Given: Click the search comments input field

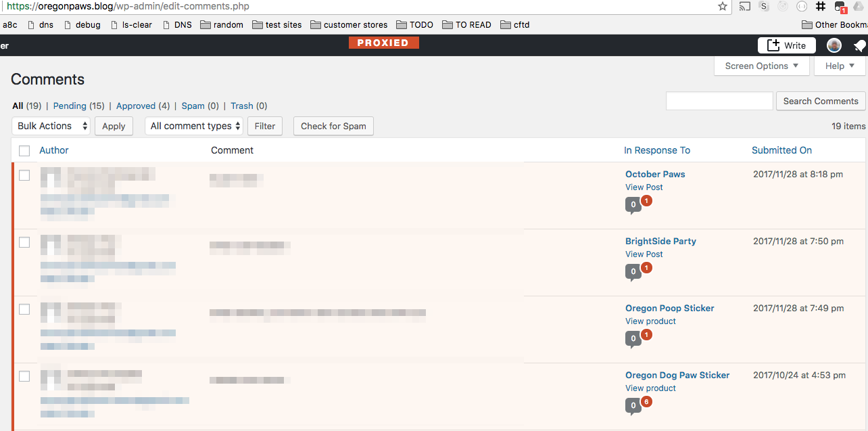Looking at the screenshot, I should tap(719, 101).
